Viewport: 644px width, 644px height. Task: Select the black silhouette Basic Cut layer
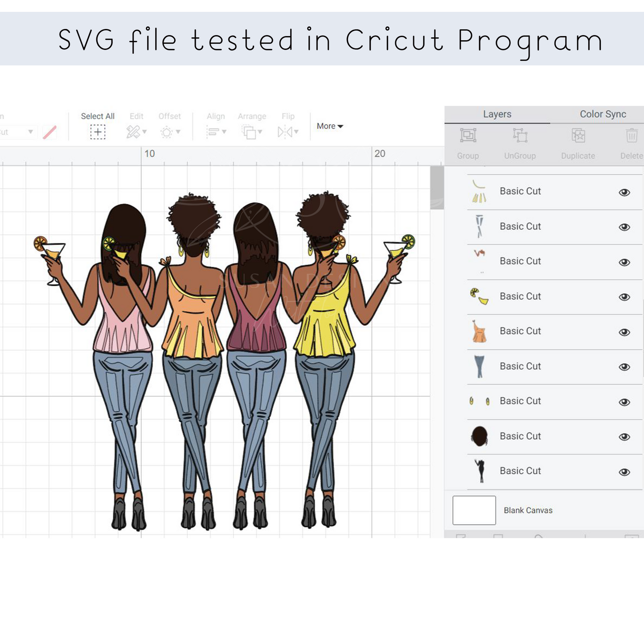[x=520, y=471]
